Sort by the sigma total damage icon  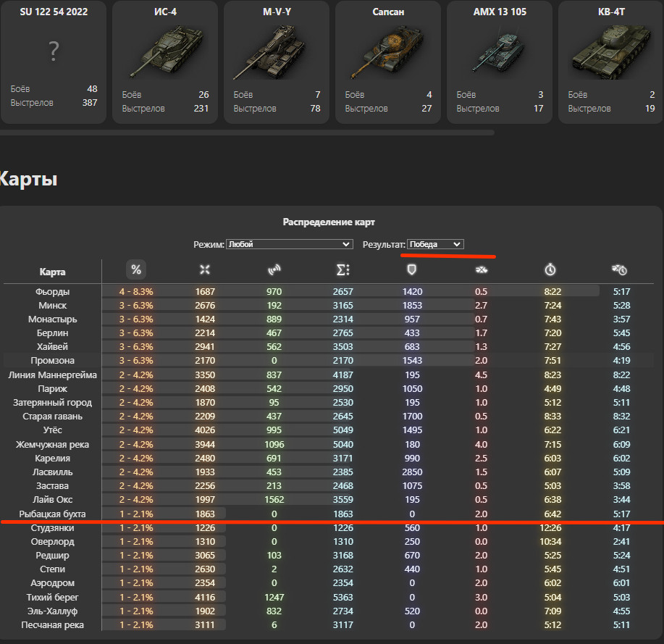coord(343,269)
